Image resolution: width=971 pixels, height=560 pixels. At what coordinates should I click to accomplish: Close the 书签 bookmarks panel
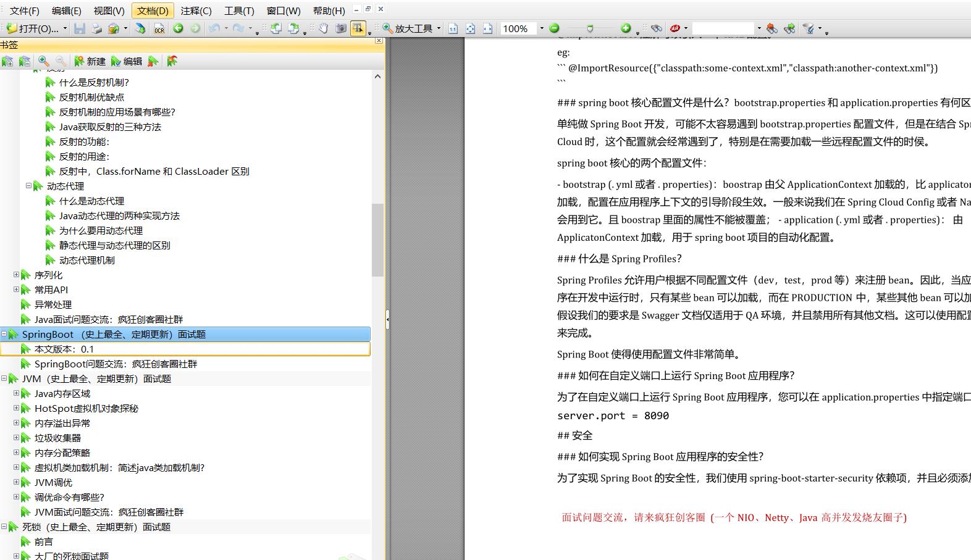pyautogui.click(x=379, y=41)
